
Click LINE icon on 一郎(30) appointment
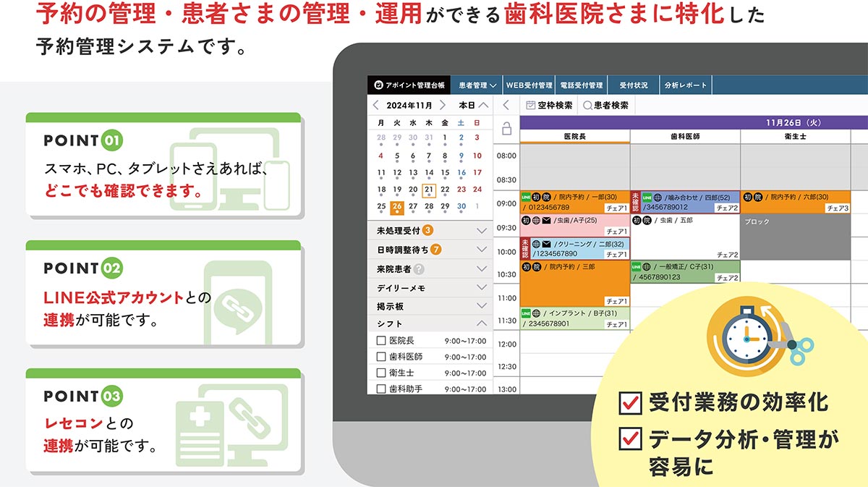click(x=526, y=196)
